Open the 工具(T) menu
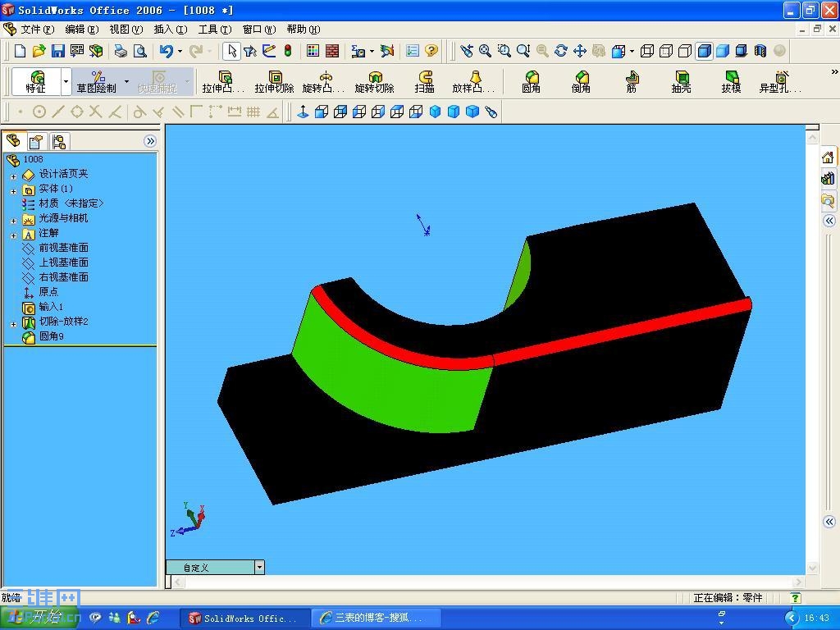 (215, 30)
